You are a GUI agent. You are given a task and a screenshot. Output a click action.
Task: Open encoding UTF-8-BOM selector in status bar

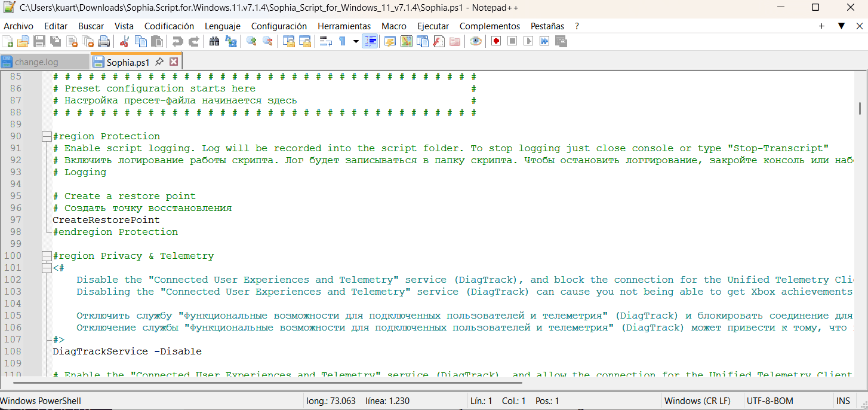point(769,401)
